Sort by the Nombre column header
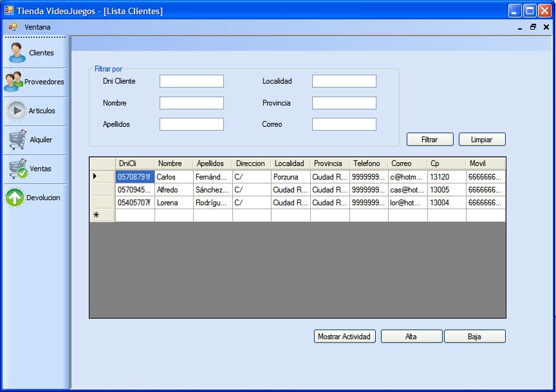 coord(174,163)
